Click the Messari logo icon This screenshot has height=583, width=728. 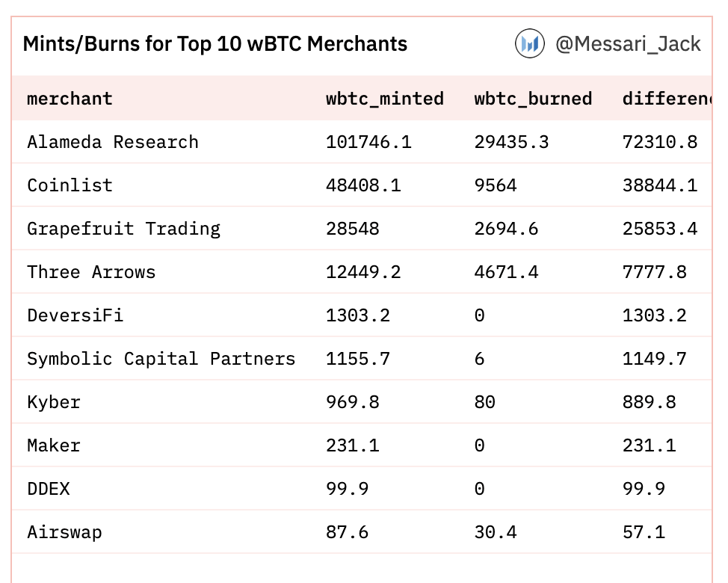[x=529, y=44]
